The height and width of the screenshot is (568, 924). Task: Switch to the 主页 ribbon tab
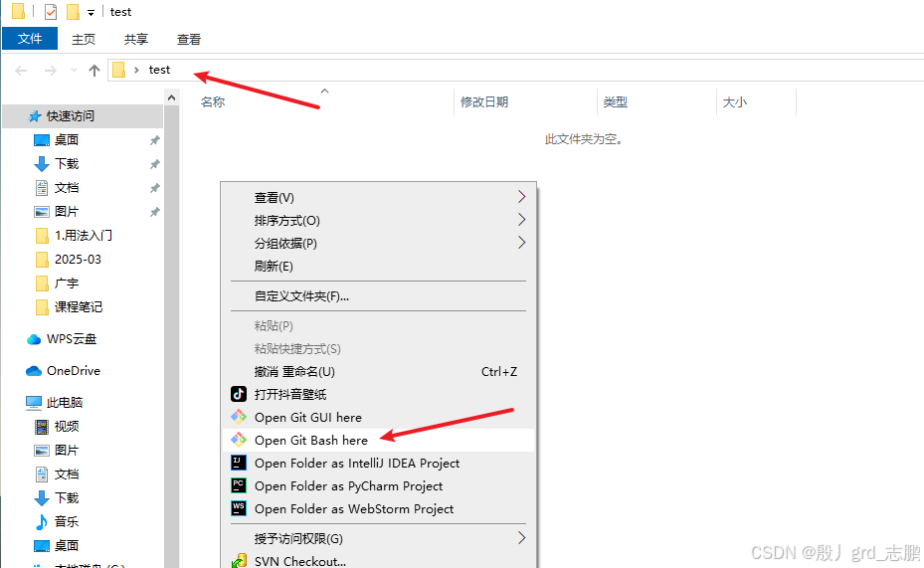point(84,39)
